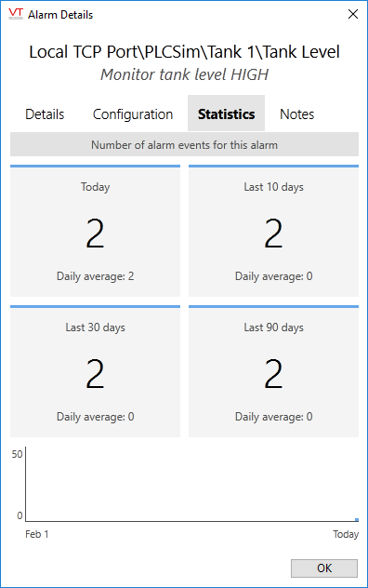Click the large count in Last 90 days

(x=273, y=373)
